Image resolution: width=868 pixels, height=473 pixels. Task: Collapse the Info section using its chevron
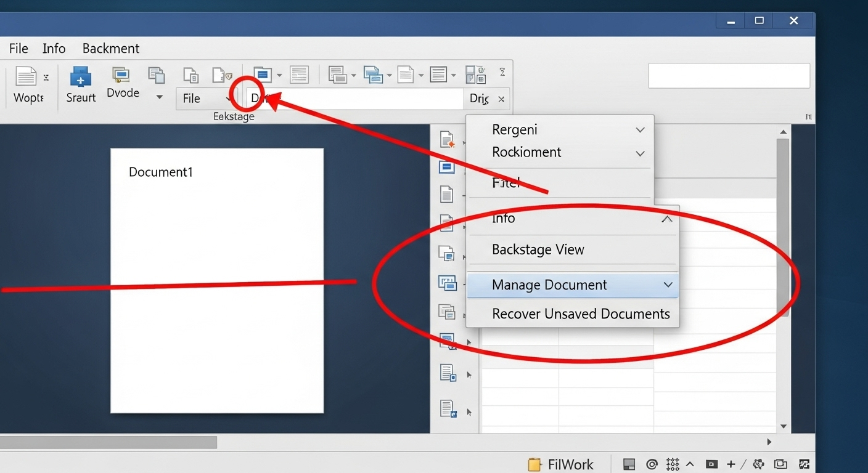point(666,219)
